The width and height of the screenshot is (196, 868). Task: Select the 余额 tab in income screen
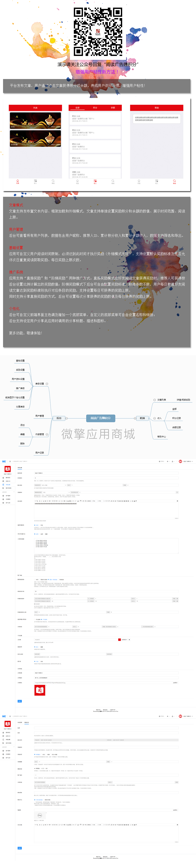click(113, 108)
